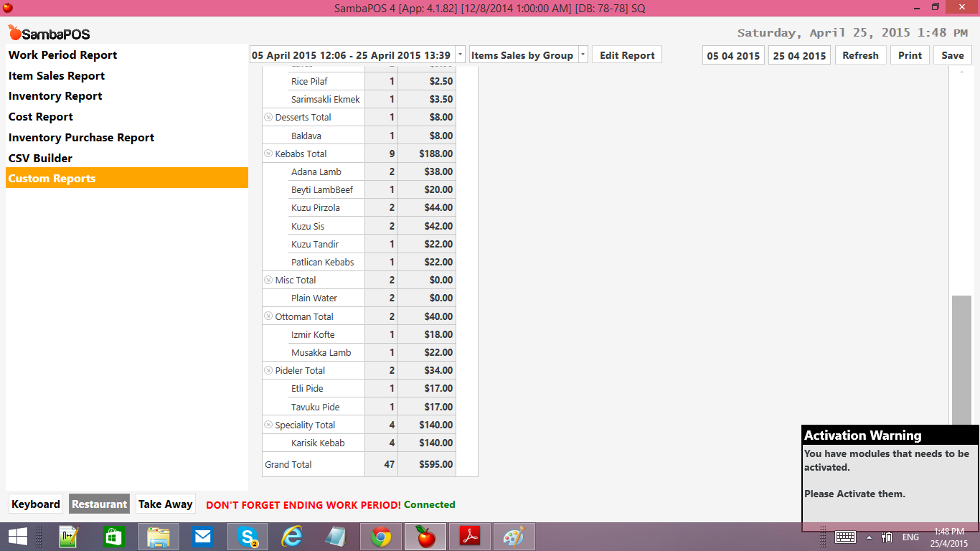Show the touch keyboard in the system tray
Image resolution: width=980 pixels, height=551 pixels.
tap(844, 536)
